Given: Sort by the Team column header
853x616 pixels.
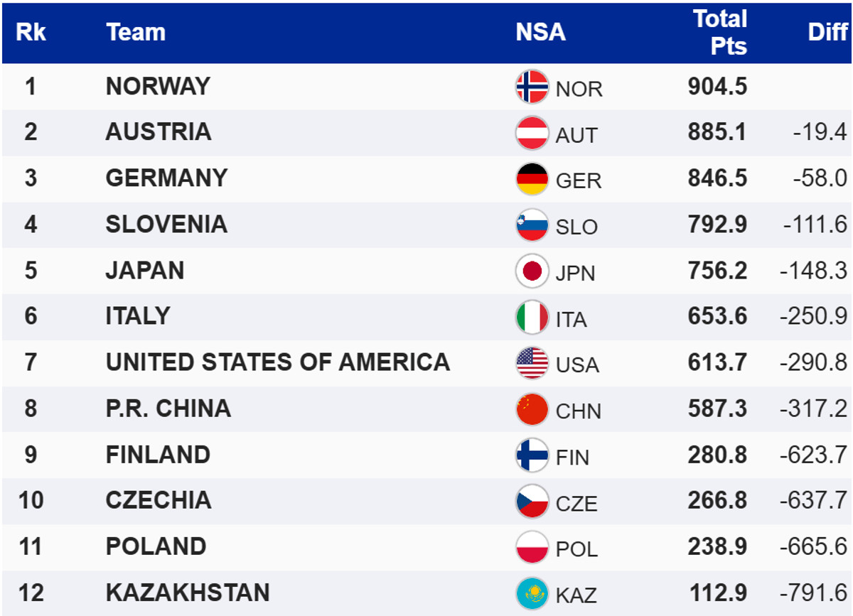Looking at the screenshot, I should 136,33.
